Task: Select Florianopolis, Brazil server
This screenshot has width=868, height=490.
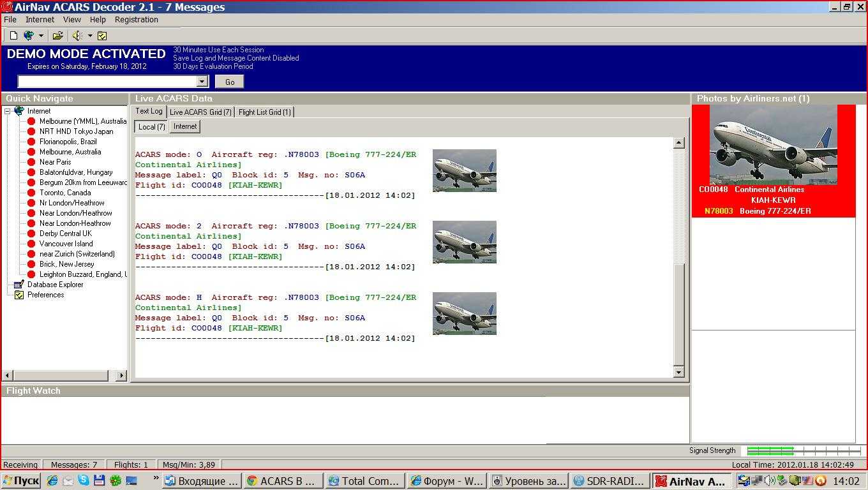Action: pos(68,142)
